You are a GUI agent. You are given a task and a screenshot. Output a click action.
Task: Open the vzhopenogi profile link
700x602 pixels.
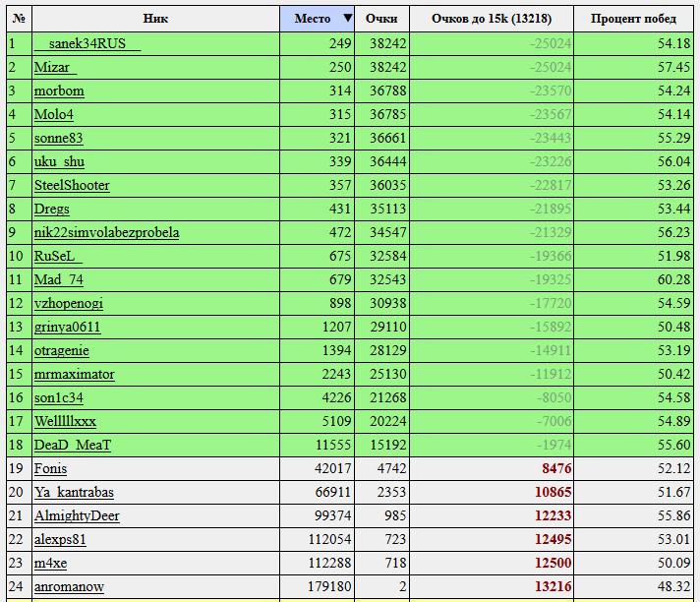point(69,304)
